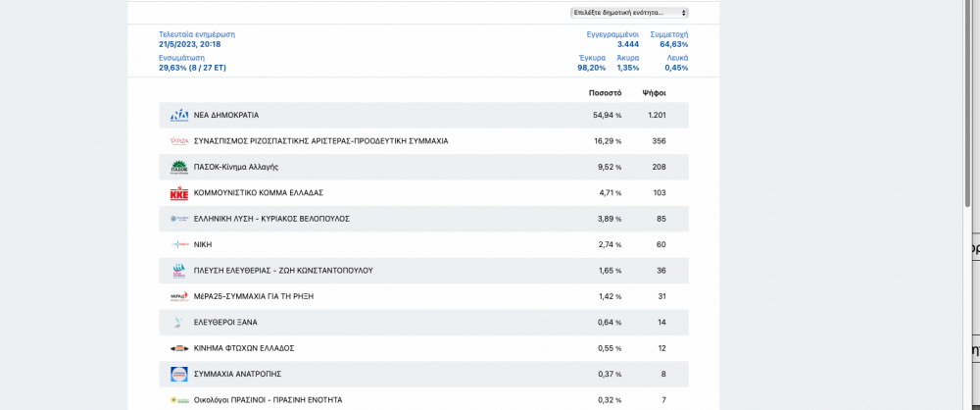Select the ΠΛΕΥΣΗ ΕΛΕΥΘΕΡΙΑΣ - ΖΩΗ ΚΩΝΣΤΑΝΤΟΠΟΥΛΟΥ name
Image resolution: width=980 pixels, height=410 pixels.
pyautogui.click(x=283, y=271)
